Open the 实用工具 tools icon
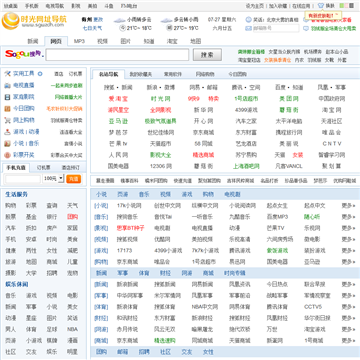The height and width of the screenshot is (360, 360). click(7, 74)
